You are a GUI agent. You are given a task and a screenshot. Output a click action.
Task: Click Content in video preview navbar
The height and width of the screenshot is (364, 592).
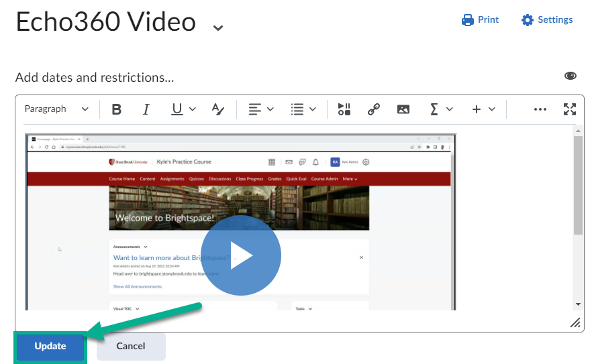tap(148, 179)
